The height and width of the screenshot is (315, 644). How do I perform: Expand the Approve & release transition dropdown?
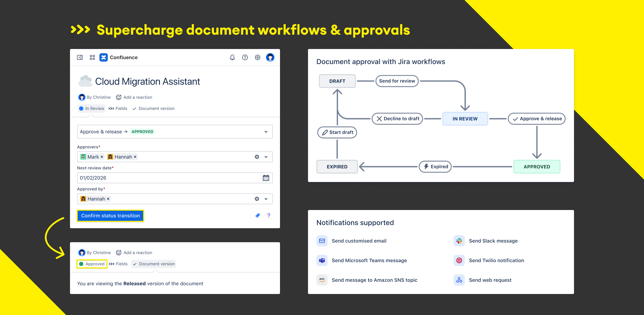coord(266,132)
